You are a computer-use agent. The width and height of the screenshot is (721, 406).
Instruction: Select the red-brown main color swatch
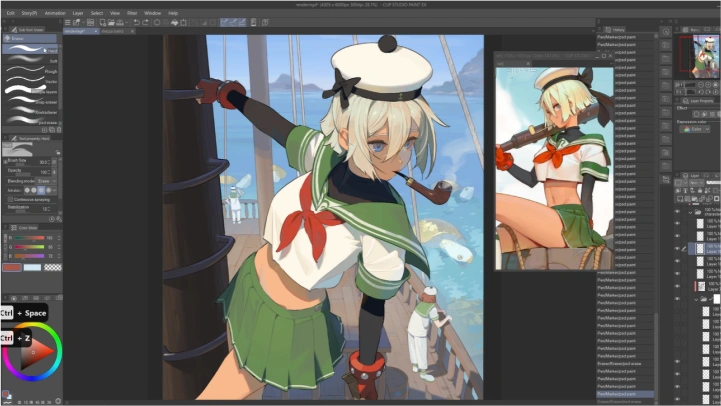click(x=12, y=268)
